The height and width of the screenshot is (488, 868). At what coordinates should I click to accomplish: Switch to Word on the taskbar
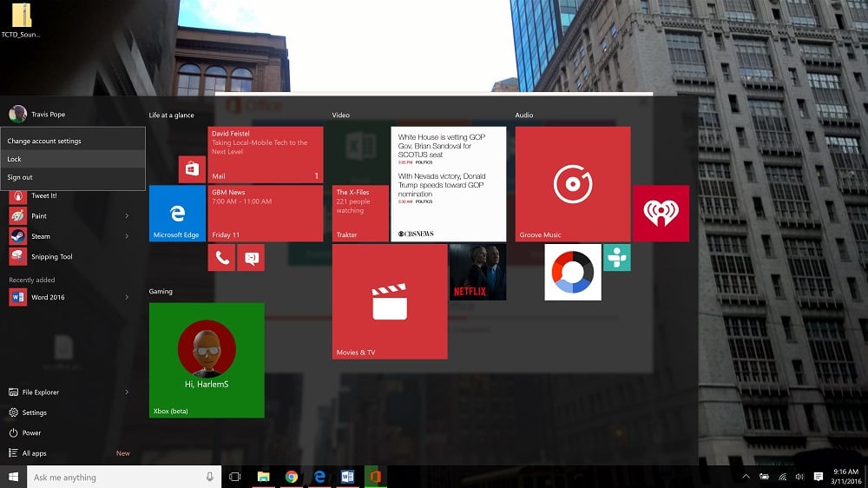pos(348,477)
